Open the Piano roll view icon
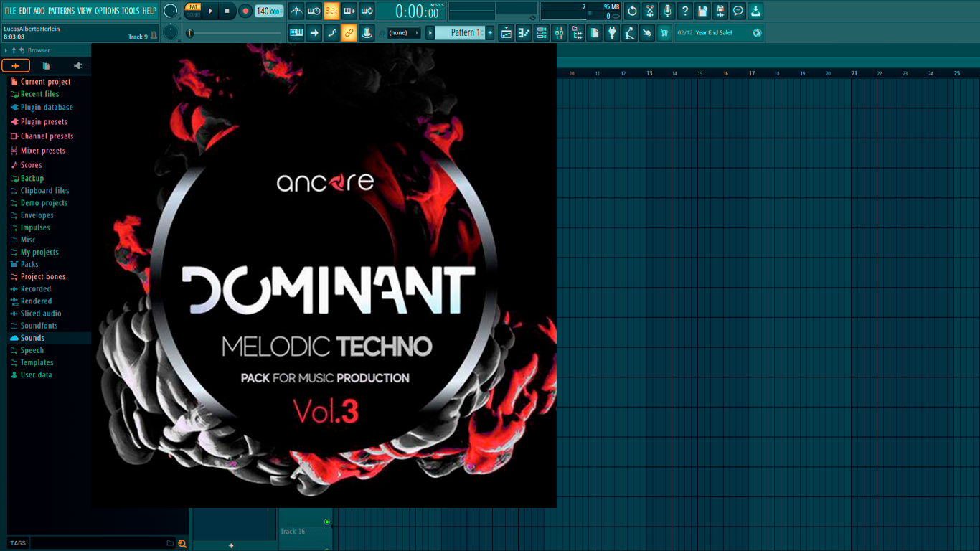Image resolution: width=980 pixels, height=551 pixels. (524, 33)
